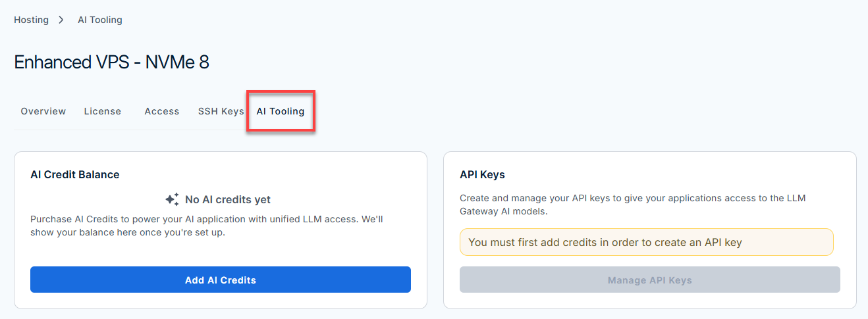Click the sparkle icon beside No AI credits yet
The image size is (868, 319).
172,199
